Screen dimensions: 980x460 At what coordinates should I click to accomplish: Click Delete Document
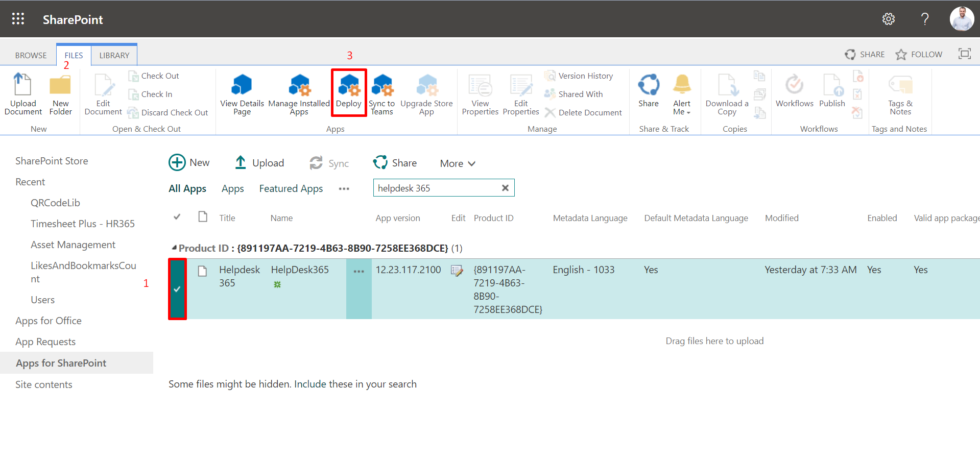(583, 113)
